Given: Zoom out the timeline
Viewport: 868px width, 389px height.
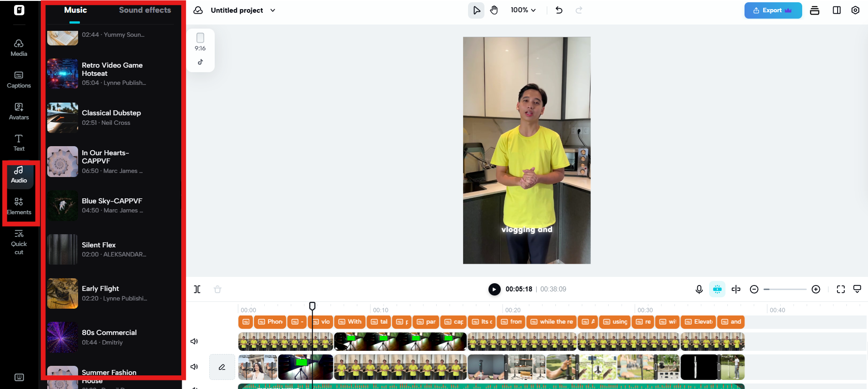Looking at the screenshot, I should tap(754, 289).
